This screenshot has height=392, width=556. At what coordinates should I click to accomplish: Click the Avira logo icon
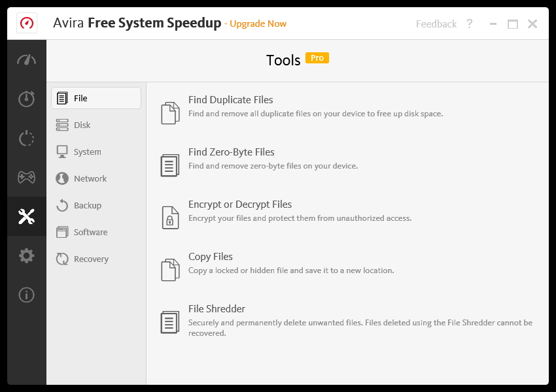tap(27, 24)
